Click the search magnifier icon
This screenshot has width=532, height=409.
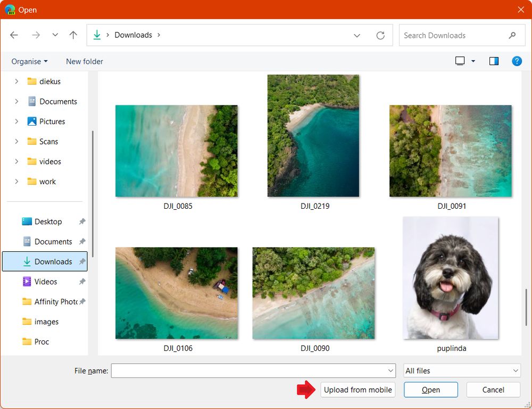click(x=512, y=35)
